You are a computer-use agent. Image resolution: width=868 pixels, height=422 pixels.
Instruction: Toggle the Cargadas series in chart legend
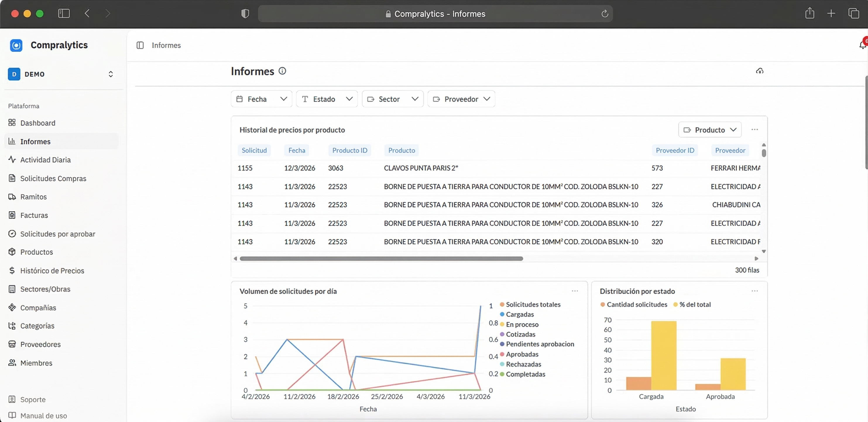pos(519,314)
